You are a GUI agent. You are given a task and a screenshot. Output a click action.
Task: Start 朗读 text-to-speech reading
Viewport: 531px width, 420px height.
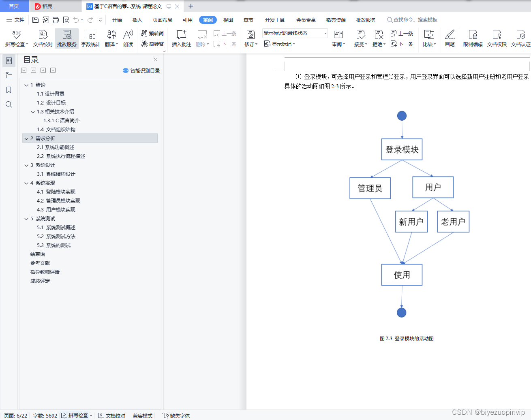[x=128, y=38]
